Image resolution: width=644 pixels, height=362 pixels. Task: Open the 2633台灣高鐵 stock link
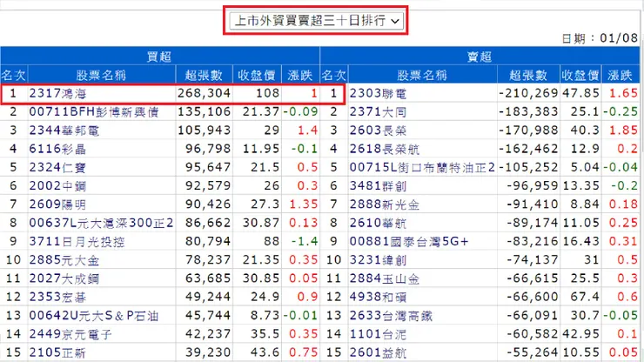click(391, 316)
